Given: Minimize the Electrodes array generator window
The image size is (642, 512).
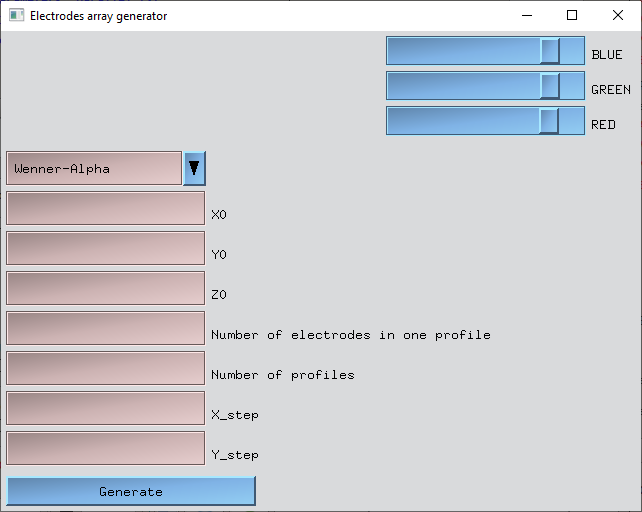Looking at the screenshot, I should pos(527,16).
